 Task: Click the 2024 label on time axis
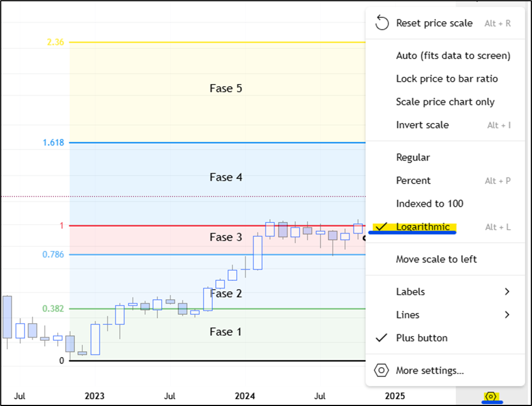245,397
